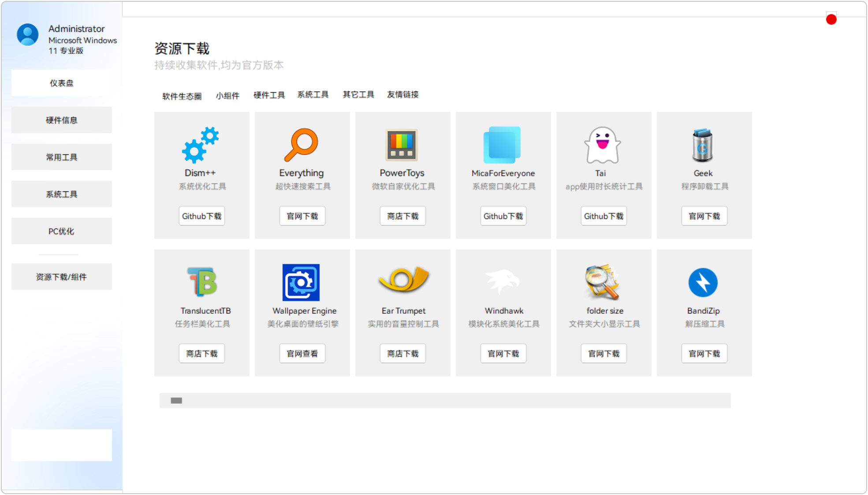Click Github下载 for MicaForEveryone

tap(503, 216)
